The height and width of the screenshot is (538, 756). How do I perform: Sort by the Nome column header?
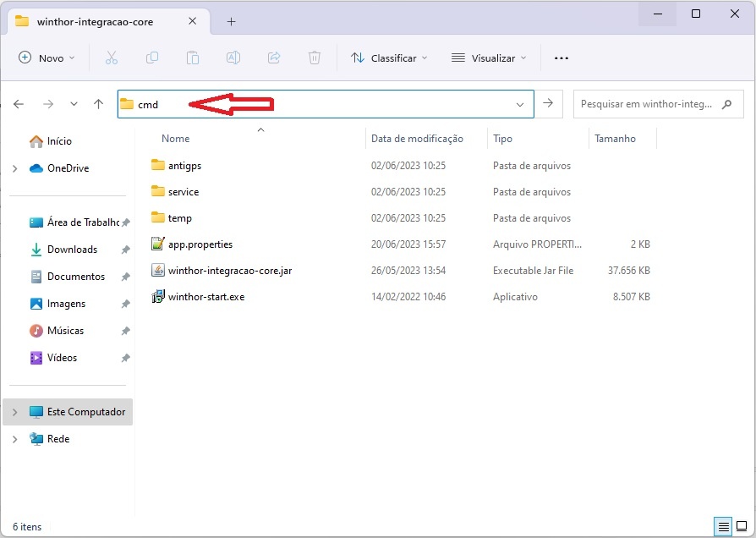click(x=176, y=139)
